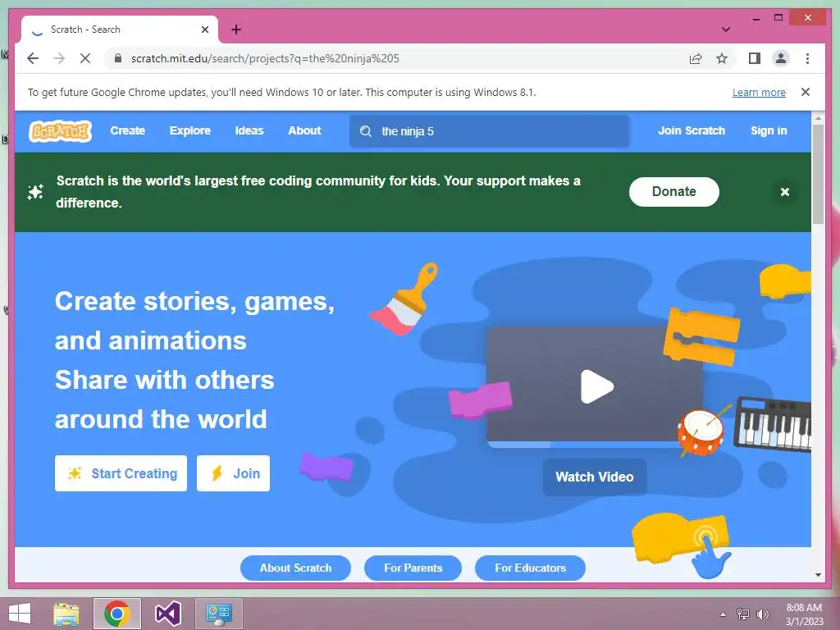Screen dimensions: 840x630
Task: View site info via padlock icon
Action: click(118, 58)
